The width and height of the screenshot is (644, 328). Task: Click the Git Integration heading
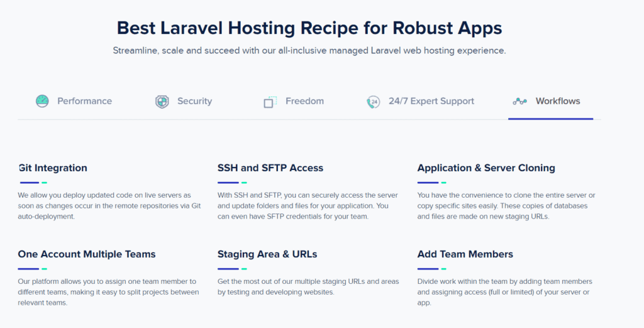tap(53, 167)
